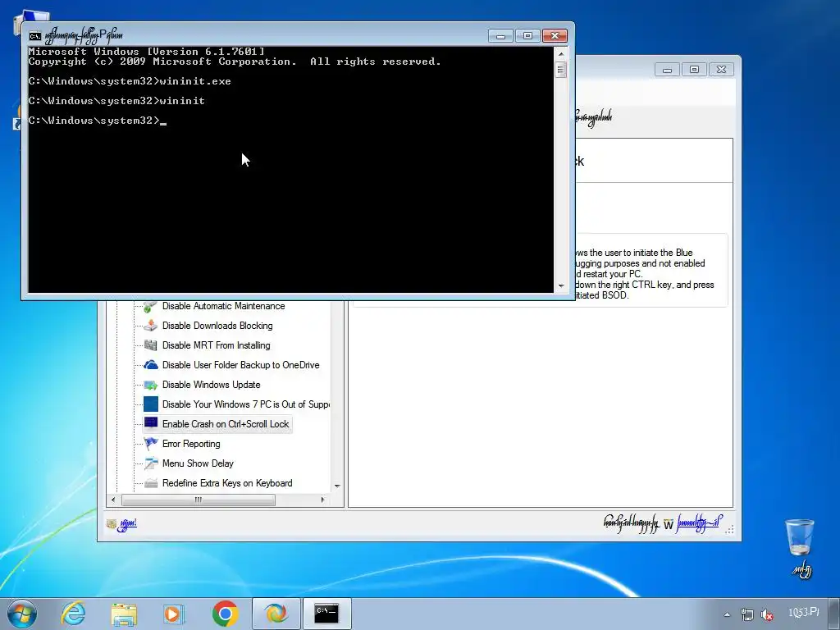The width and height of the screenshot is (840, 630).
Task: Click the Disable MRT From Installing icon
Action: coord(151,345)
